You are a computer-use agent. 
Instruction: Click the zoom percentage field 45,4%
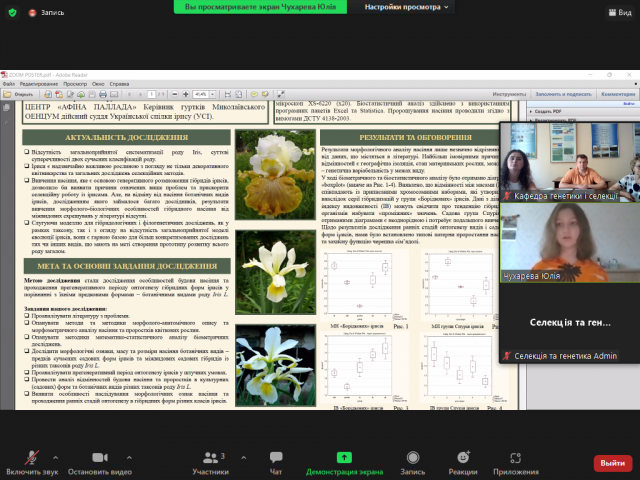pos(201,94)
